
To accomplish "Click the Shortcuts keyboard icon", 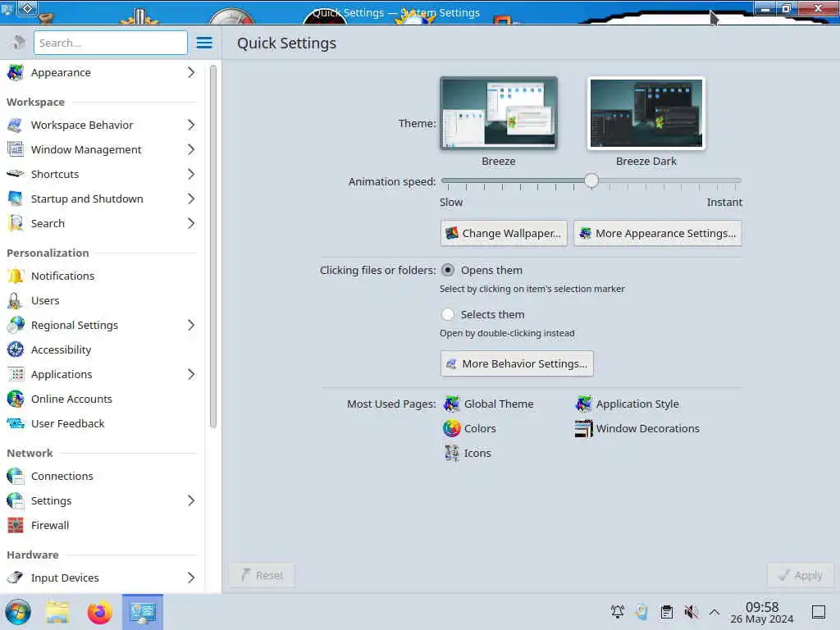I will point(16,174).
